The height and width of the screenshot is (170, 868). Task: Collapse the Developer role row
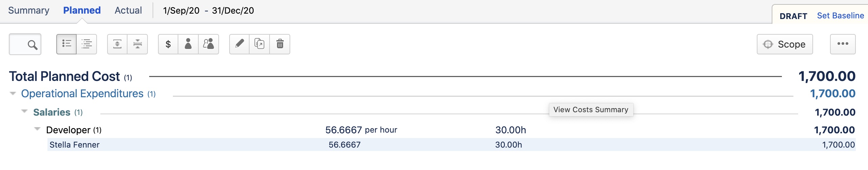pos(37,129)
